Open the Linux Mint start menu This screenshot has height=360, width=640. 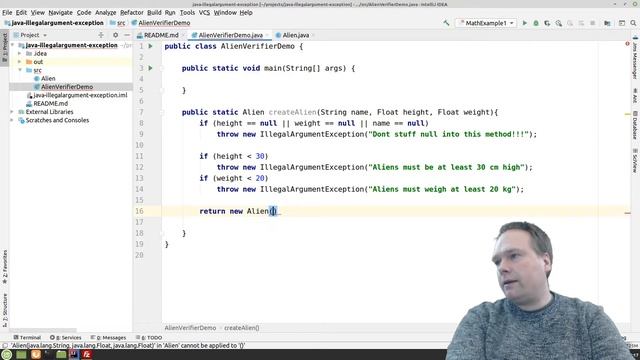pyautogui.click(x=7, y=354)
